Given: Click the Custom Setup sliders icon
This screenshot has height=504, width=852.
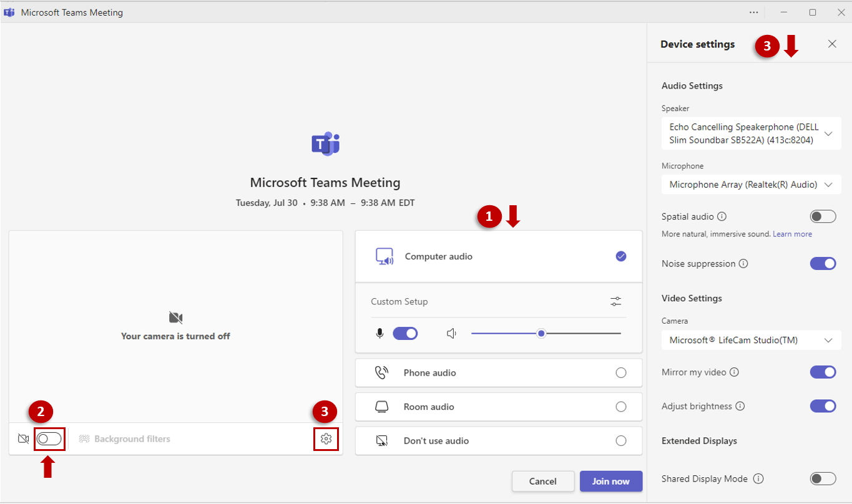Looking at the screenshot, I should coord(615,302).
